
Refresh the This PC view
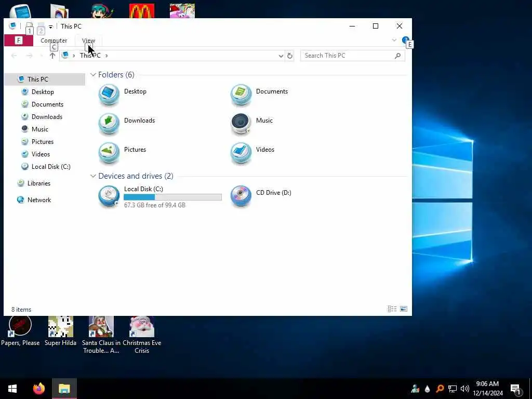coord(290,56)
